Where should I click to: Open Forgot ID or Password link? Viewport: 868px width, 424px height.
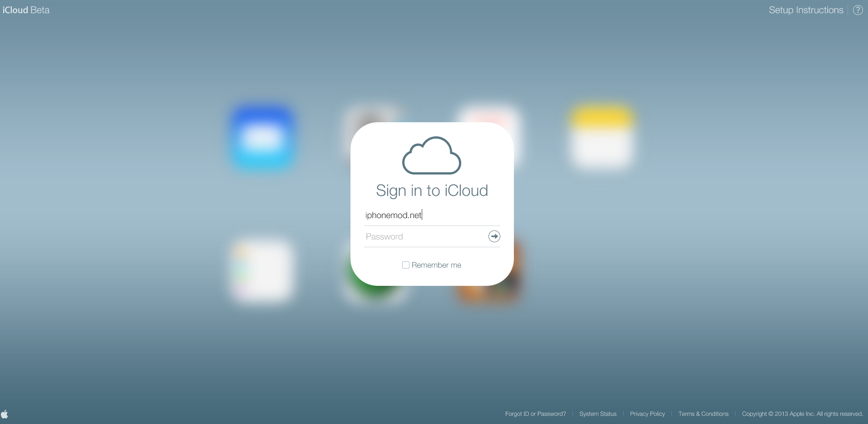tap(535, 414)
